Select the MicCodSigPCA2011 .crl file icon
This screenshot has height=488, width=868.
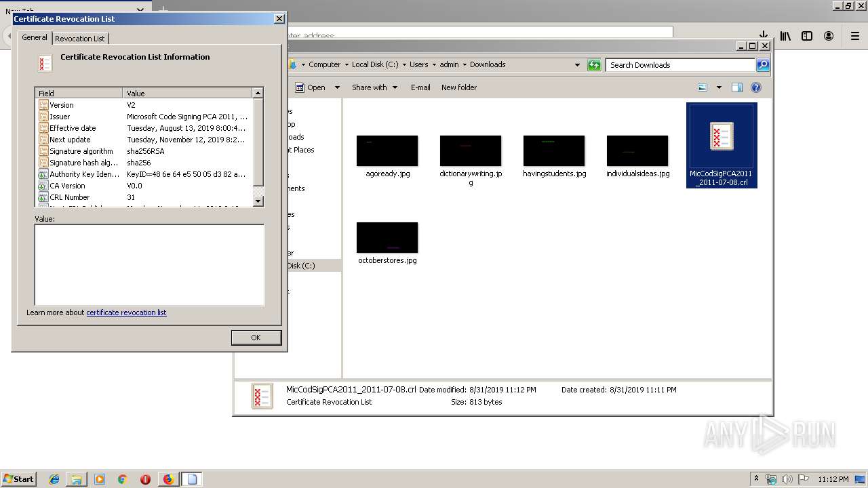point(721,136)
